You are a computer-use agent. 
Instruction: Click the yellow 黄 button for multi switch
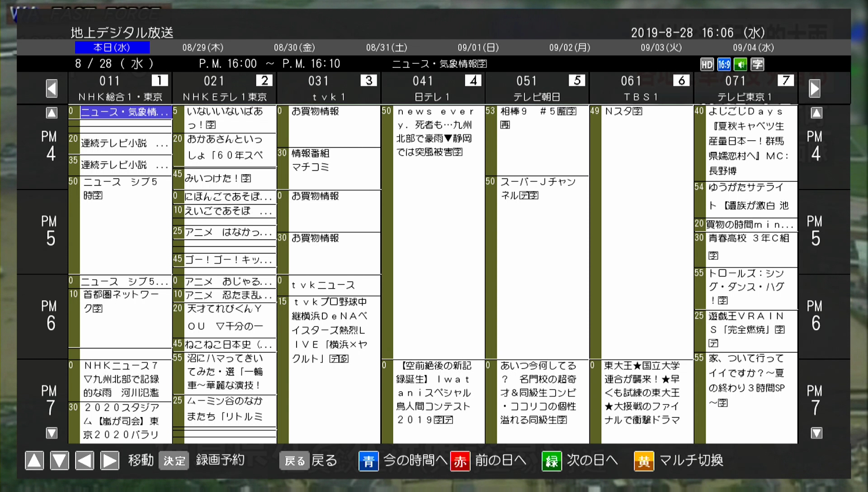[644, 461]
